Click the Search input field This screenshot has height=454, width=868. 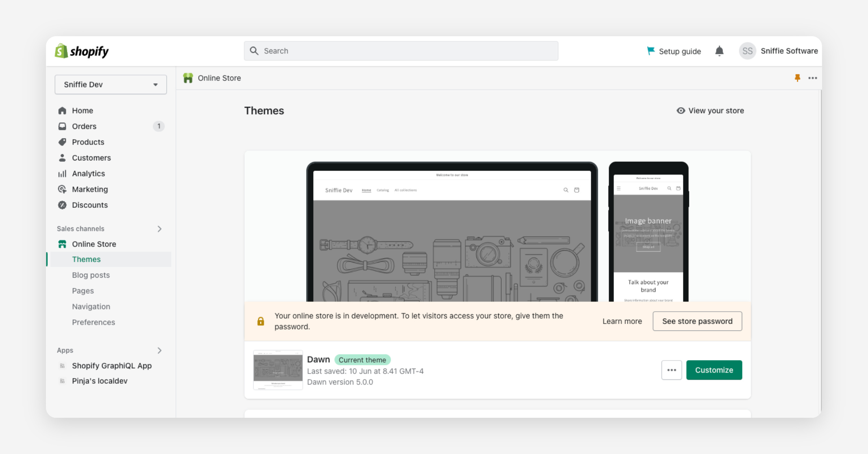coord(401,51)
